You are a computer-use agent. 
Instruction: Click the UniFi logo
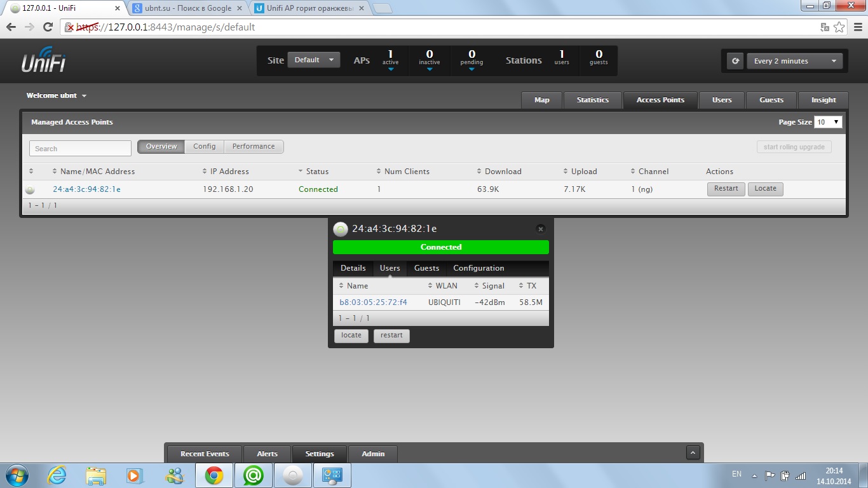pyautogui.click(x=43, y=61)
